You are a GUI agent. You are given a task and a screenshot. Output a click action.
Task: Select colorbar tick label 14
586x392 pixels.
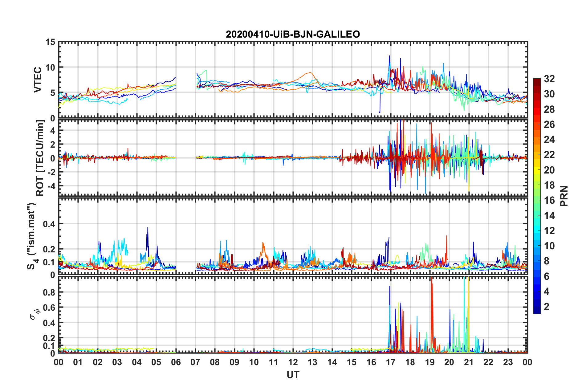pos(549,216)
